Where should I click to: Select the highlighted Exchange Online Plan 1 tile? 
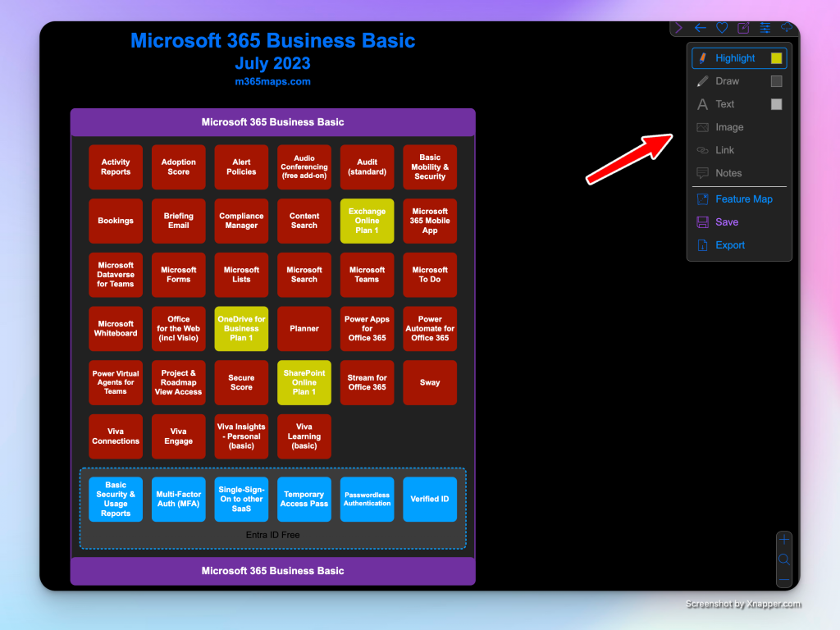(x=367, y=221)
